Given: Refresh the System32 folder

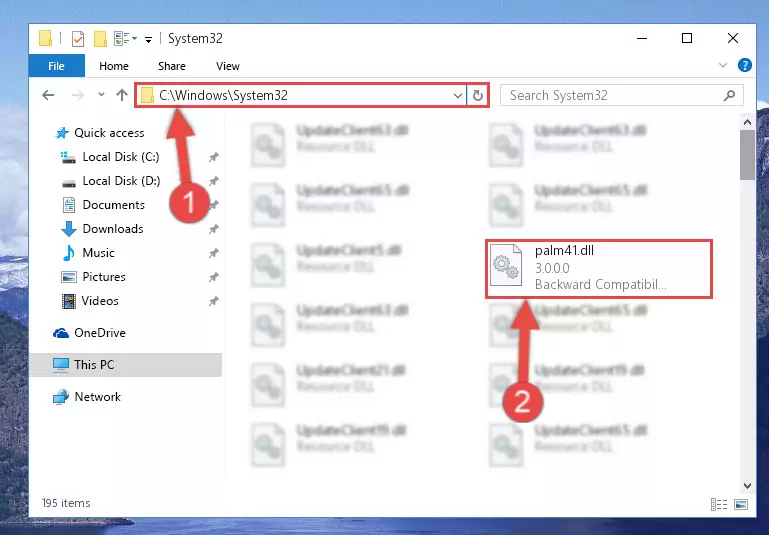Looking at the screenshot, I should 478,96.
